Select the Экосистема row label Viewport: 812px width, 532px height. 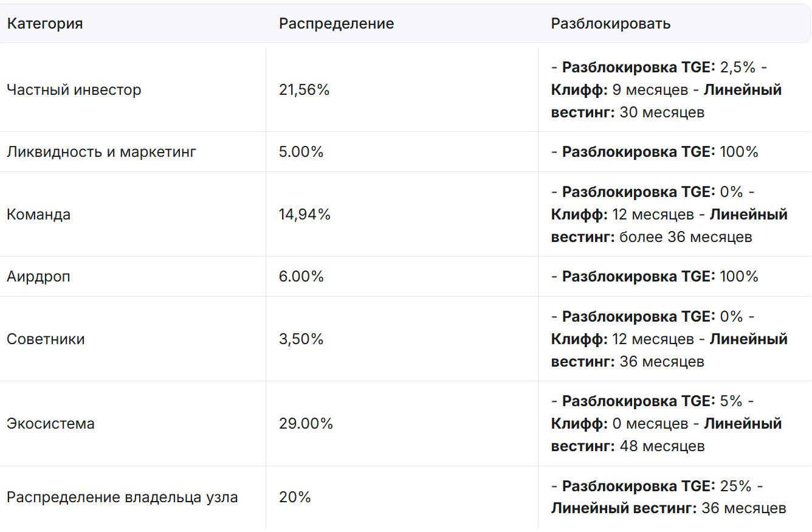(x=51, y=424)
